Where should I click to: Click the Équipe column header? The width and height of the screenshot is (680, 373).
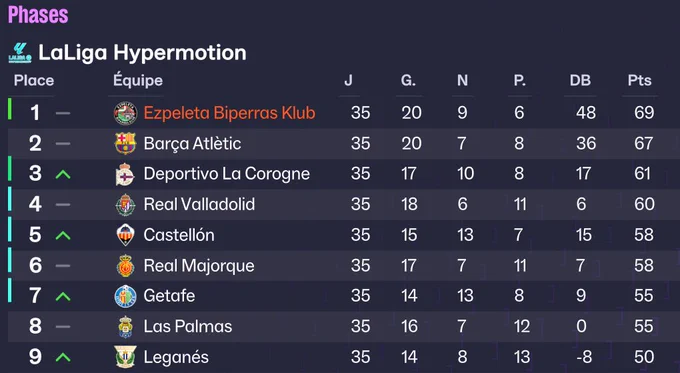pyautogui.click(x=138, y=80)
